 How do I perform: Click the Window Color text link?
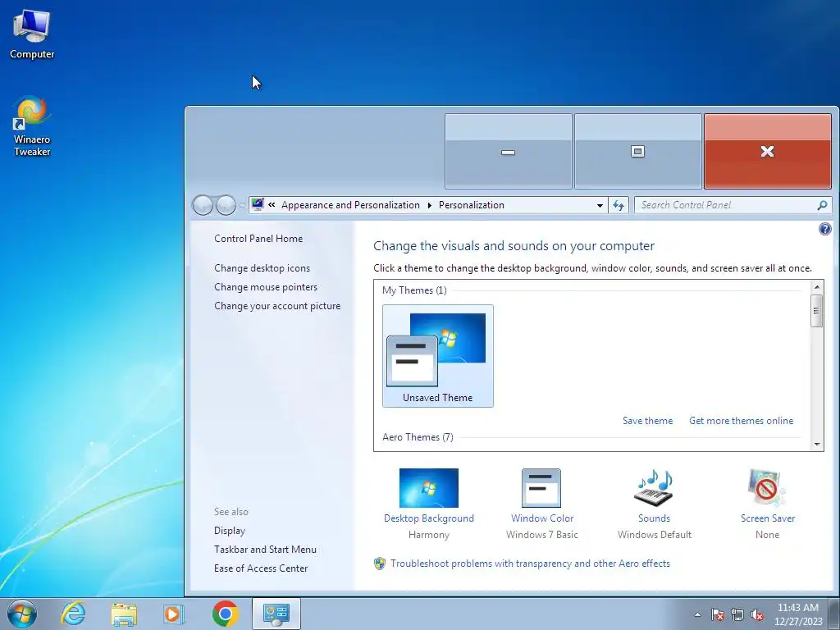click(x=542, y=518)
